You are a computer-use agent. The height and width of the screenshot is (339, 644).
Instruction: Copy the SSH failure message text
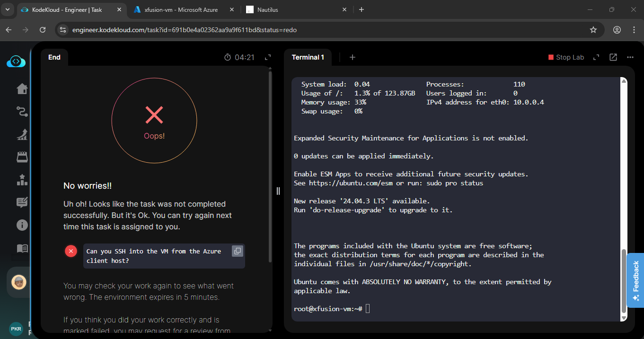237,251
